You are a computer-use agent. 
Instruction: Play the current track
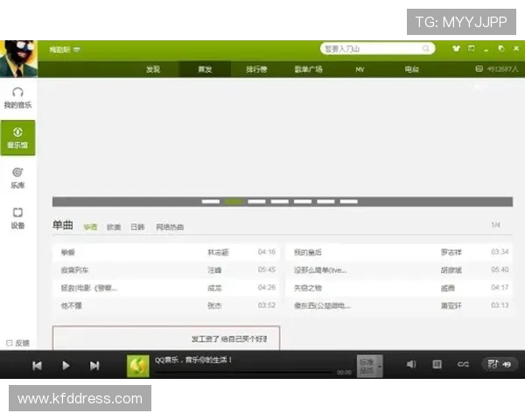(66, 366)
